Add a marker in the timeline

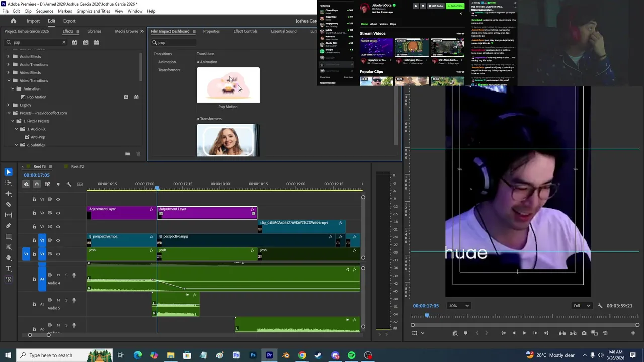58,184
